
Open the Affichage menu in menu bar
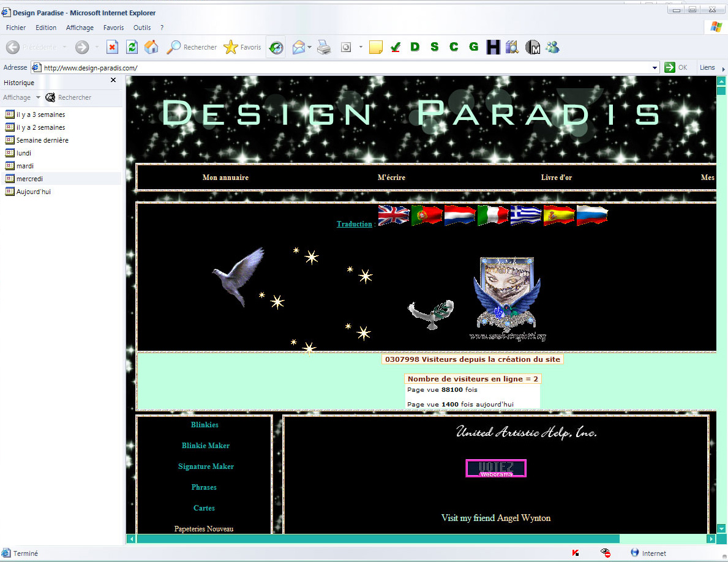point(80,28)
